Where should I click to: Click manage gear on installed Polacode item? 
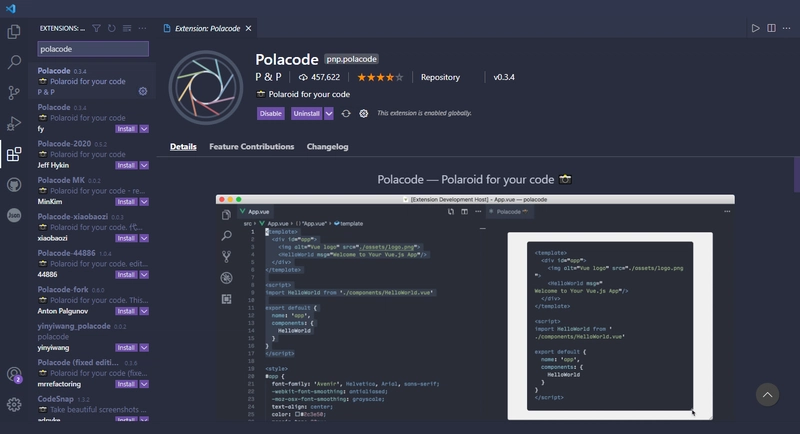pos(143,91)
